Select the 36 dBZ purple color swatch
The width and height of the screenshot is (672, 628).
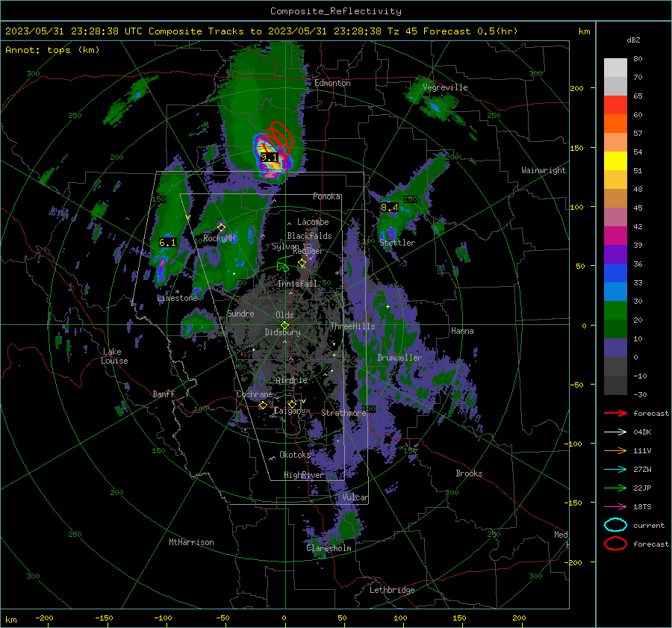pyautogui.click(x=615, y=255)
